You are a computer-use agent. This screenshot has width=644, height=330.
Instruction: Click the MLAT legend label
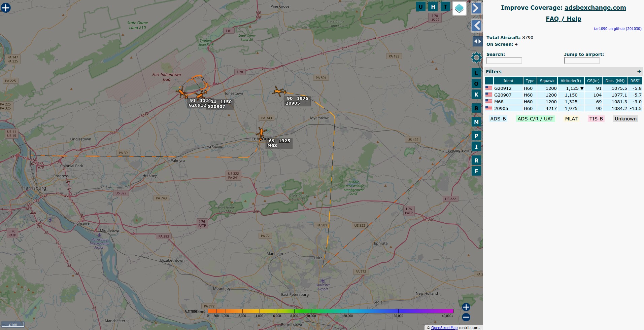571,119
